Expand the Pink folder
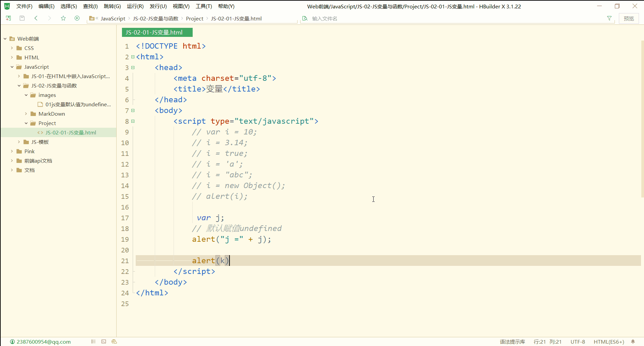 [12, 151]
